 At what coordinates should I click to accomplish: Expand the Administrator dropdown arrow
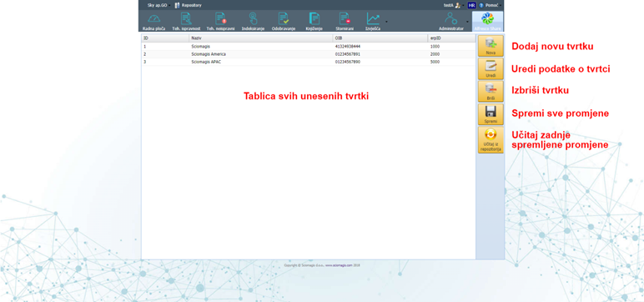(x=468, y=22)
